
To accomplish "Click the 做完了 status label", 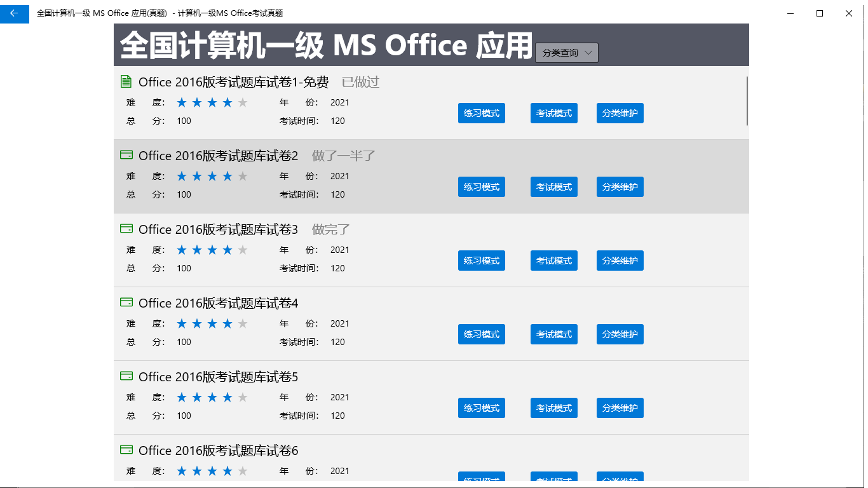I will (x=331, y=229).
